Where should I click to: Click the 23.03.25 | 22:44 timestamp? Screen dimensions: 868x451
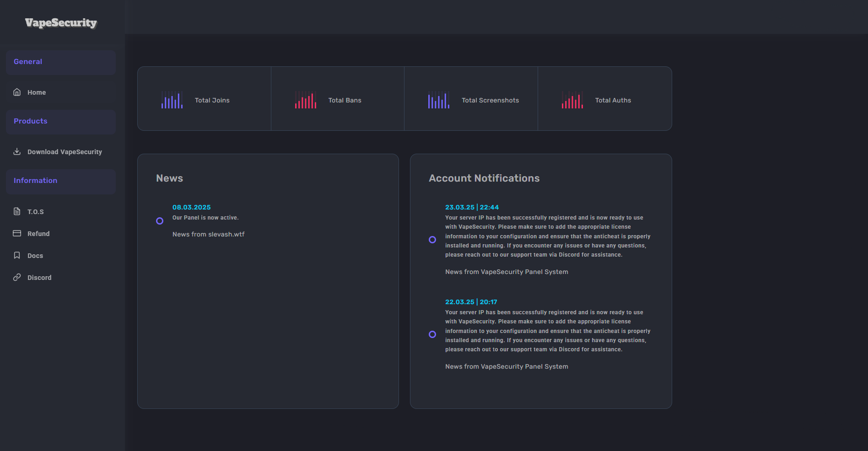tap(472, 207)
